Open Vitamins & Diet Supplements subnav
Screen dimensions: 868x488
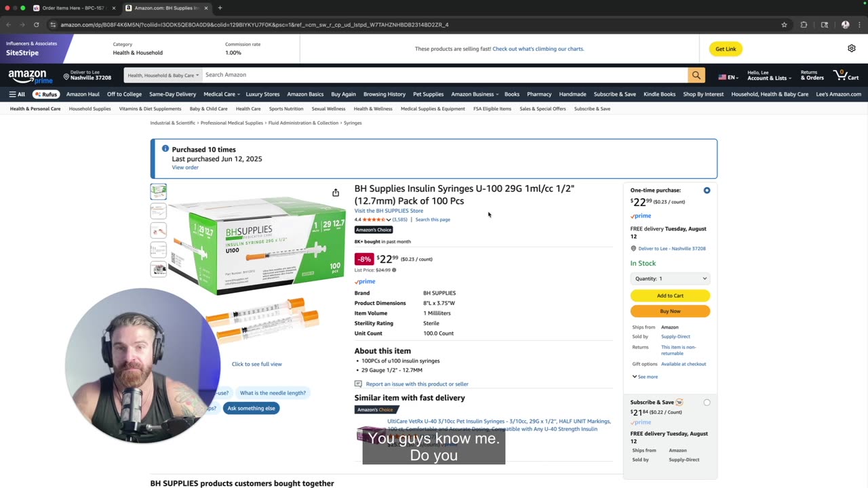point(150,108)
